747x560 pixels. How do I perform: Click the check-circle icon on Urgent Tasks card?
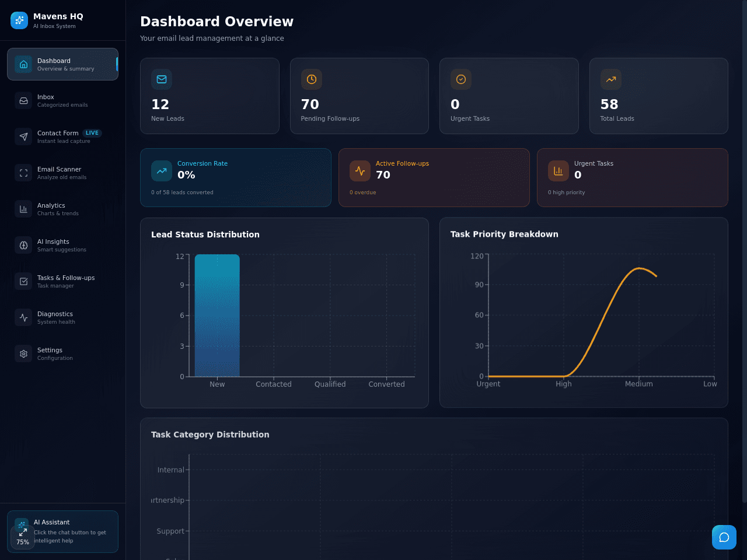pos(461,79)
